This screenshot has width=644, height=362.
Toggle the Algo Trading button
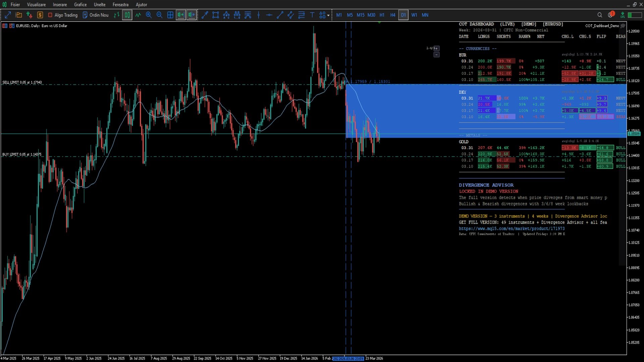63,15
